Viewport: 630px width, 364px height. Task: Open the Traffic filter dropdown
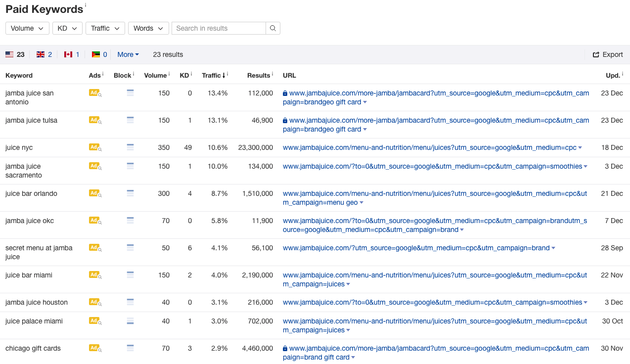105,28
